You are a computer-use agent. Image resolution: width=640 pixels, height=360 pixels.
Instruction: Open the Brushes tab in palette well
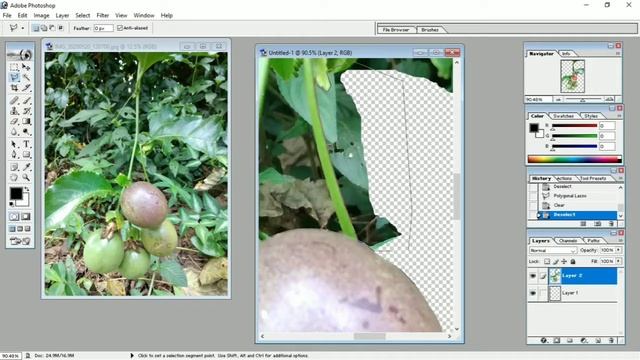pos(430,30)
